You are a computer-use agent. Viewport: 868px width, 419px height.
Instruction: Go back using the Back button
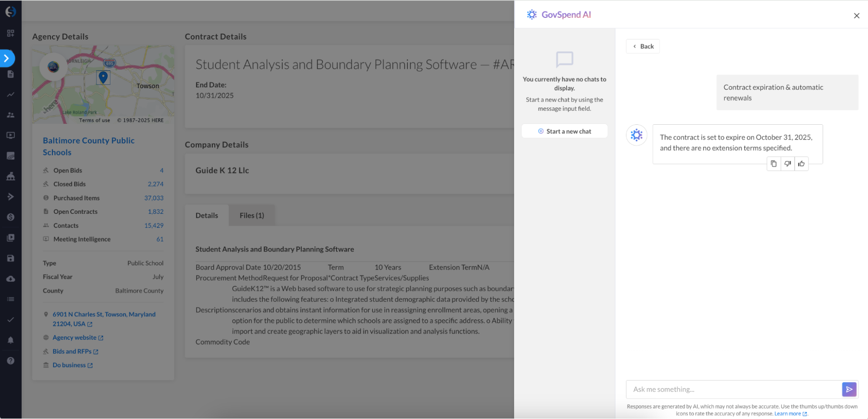(643, 47)
